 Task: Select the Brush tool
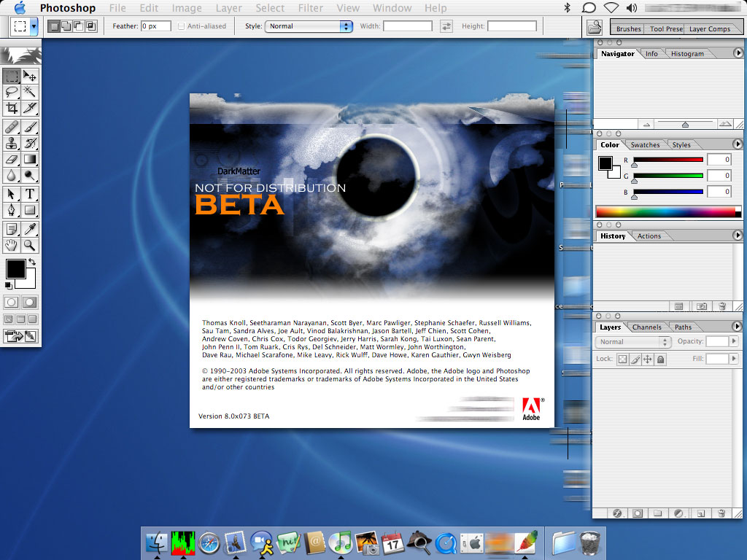click(x=29, y=127)
